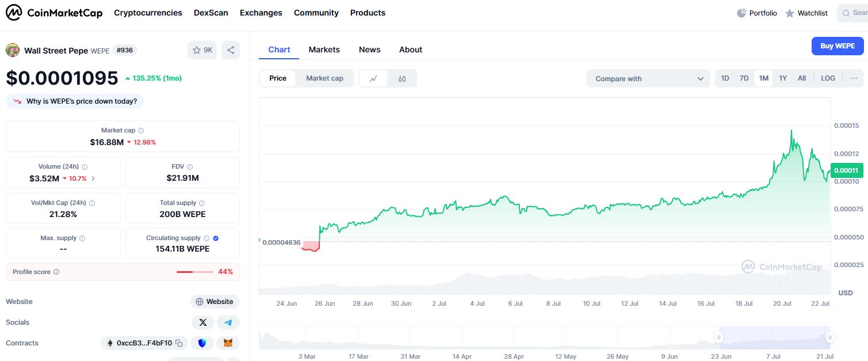Image resolution: width=868 pixels, height=361 pixels.
Task: Click the MetaMask fox icon
Action: (x=228, y=343)
